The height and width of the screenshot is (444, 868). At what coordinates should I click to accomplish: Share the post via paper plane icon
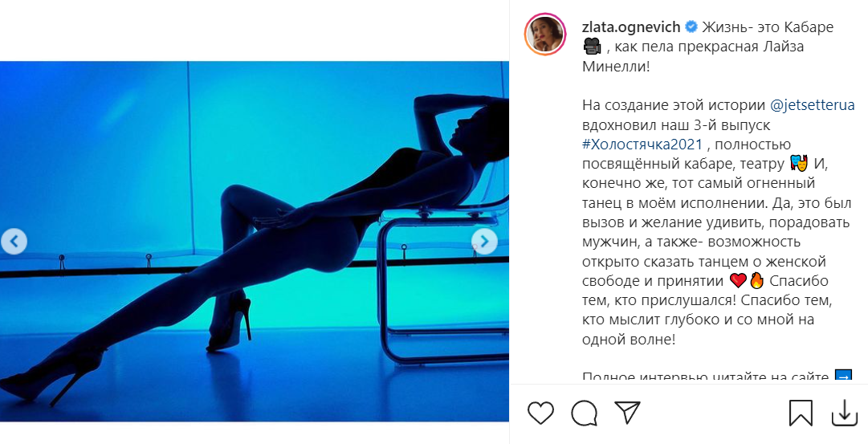tap(627, 413)
